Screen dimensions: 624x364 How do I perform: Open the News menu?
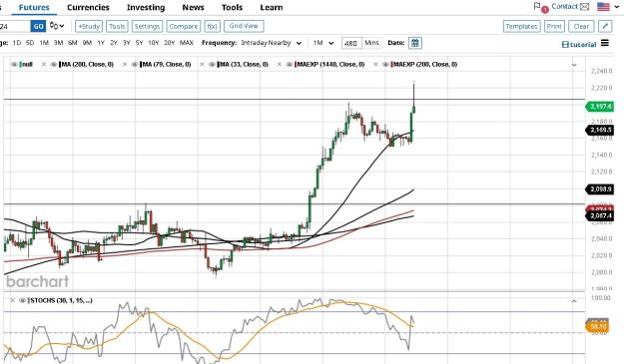click(x=193, y=8)
